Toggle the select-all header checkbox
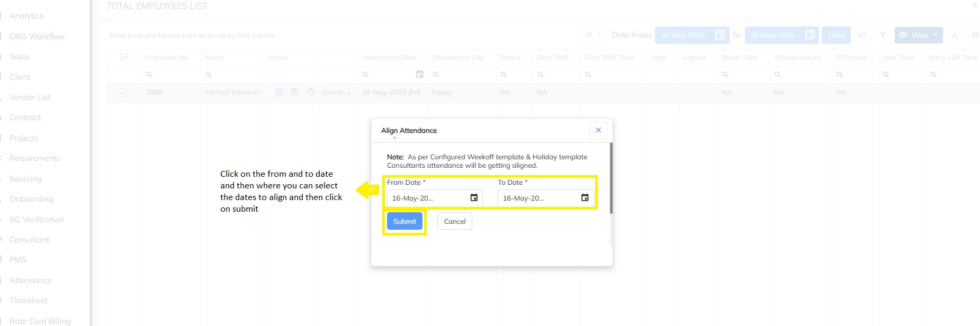 click(124, 57)
